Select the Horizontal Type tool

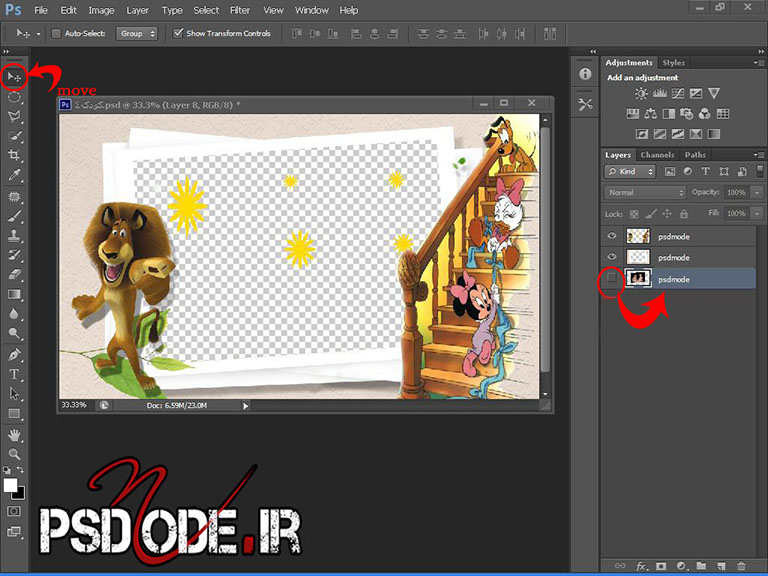[x=14, y=374]
